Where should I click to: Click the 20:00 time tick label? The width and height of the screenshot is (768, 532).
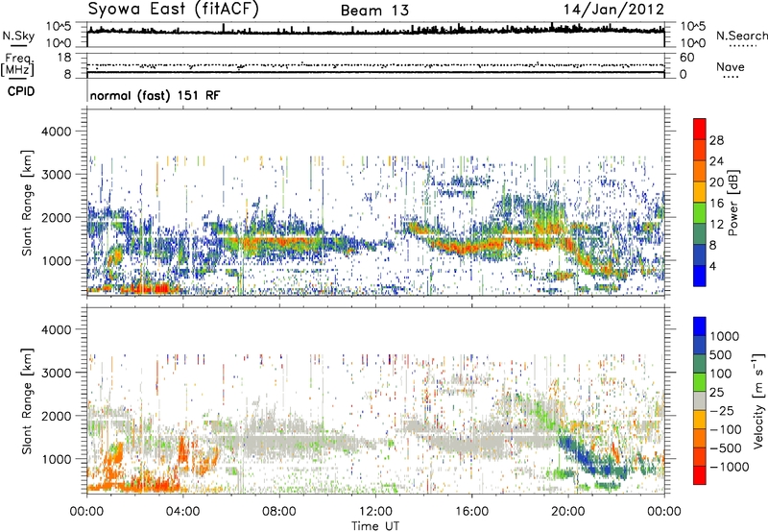click(x=567, y=512)
